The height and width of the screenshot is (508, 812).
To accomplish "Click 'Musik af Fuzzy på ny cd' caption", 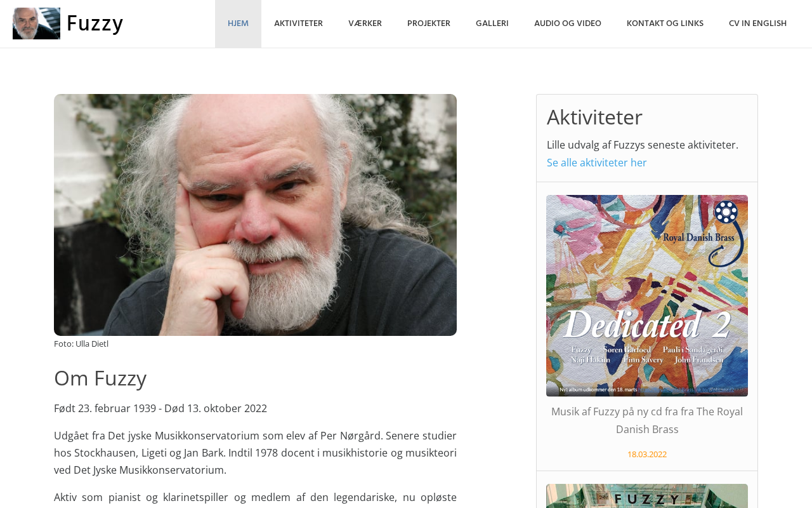I will 647,420.
